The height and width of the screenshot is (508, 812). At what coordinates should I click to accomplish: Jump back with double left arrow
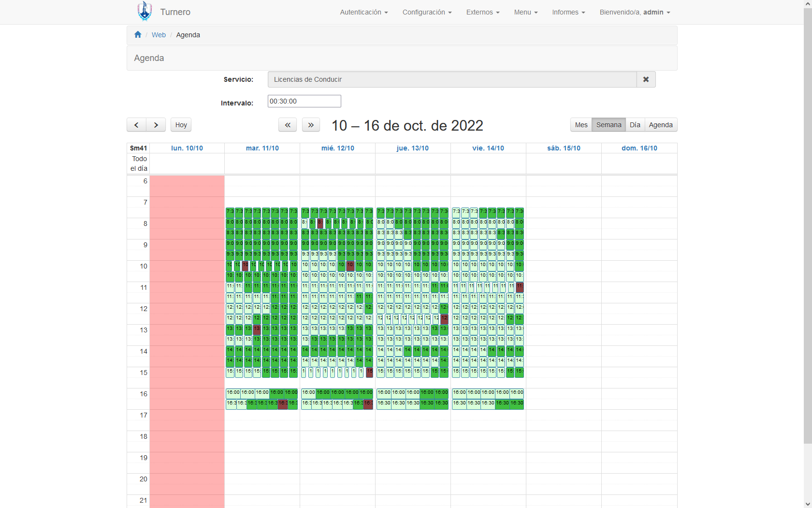point(288,125)
